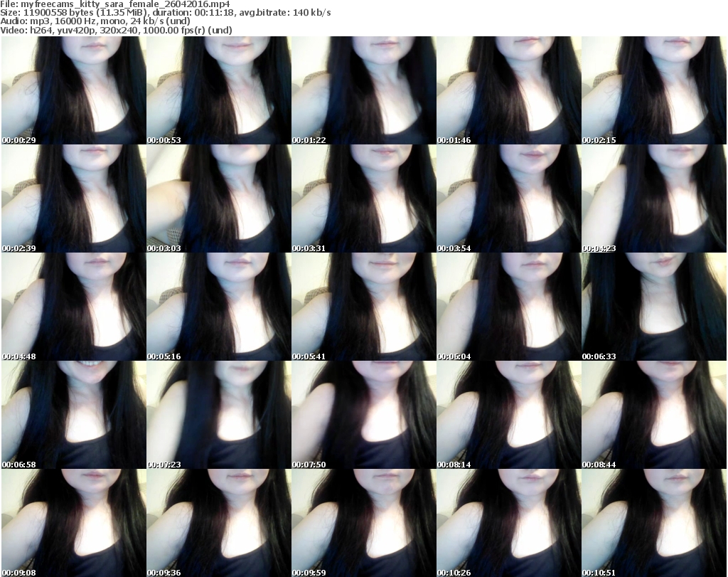
Task: Choose the frame at 00:03:54
Action: point(509,198)
